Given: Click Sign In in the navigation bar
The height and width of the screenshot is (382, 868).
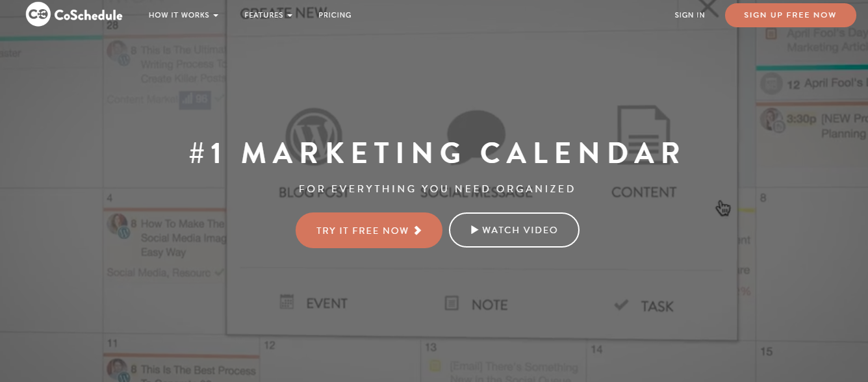Looking at the screenshot, I should coord(689,14).
